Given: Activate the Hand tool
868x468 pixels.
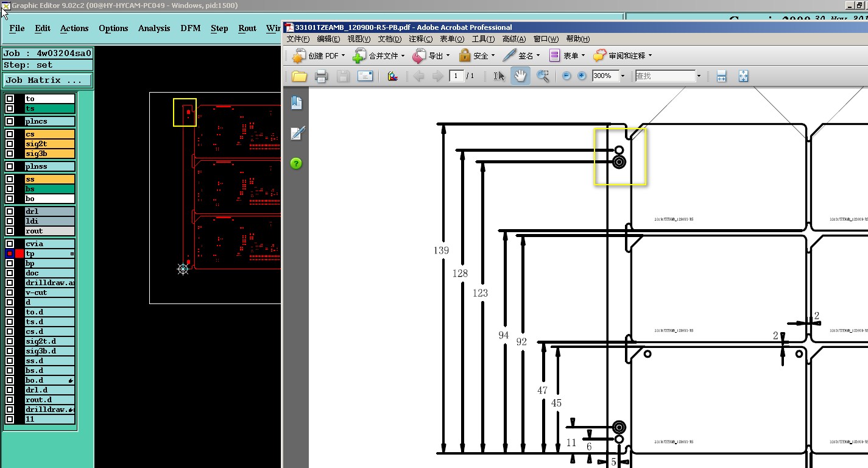Looking at the screenshot, I should tap(520, 76).
